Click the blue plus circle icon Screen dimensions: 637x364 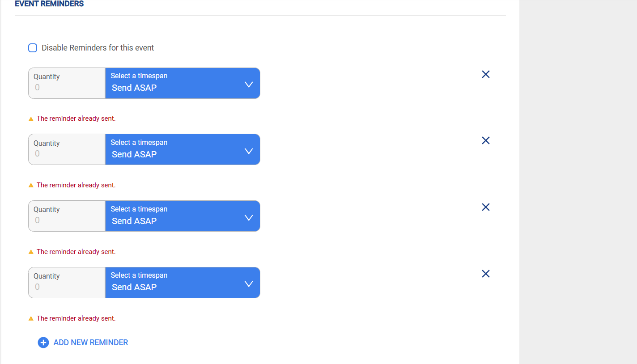[x=43, y=343]
